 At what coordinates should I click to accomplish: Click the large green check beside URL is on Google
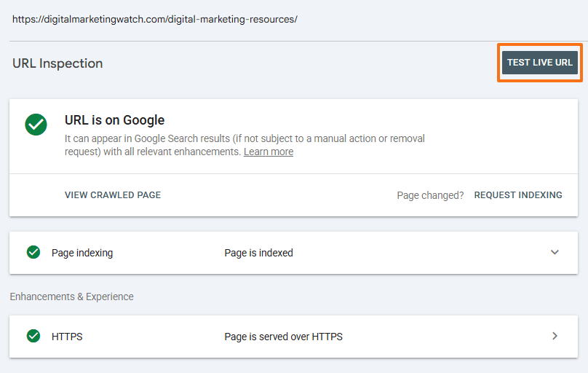[36, 125]
